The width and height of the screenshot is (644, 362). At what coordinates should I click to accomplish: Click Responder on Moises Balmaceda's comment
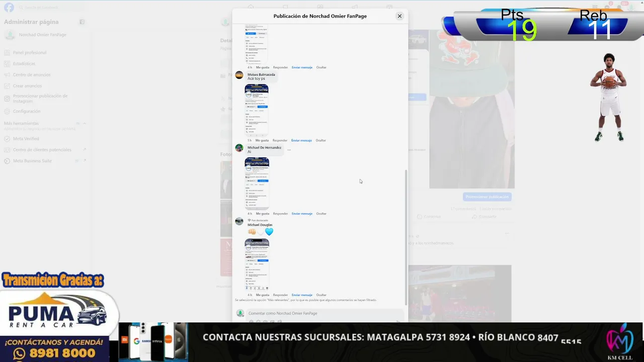[280, 140]
